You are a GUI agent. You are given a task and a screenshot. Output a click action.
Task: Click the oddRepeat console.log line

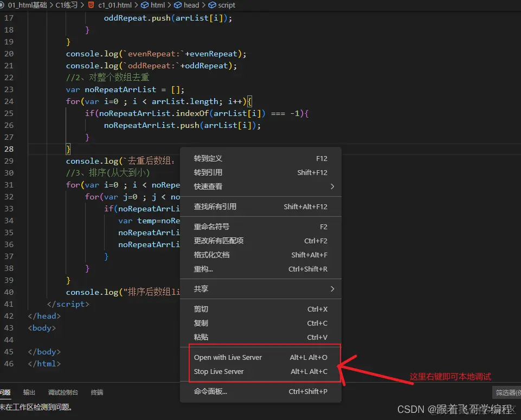tap(151, 66)
